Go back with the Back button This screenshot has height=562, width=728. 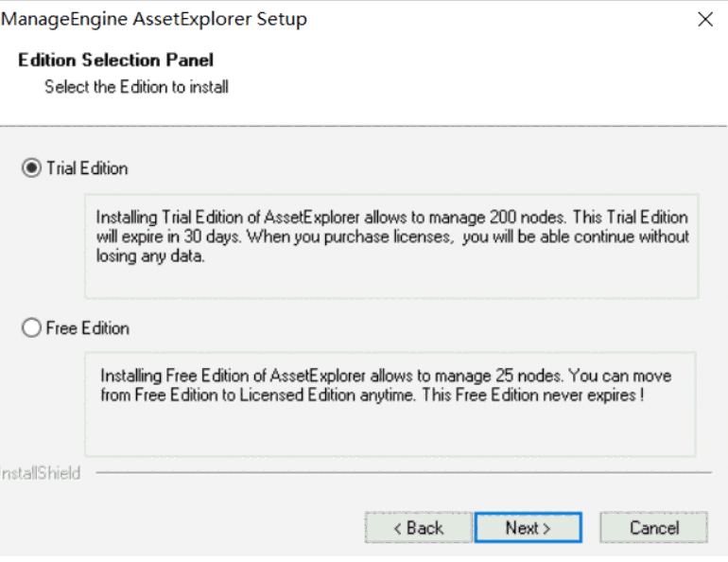pos(419,528)
